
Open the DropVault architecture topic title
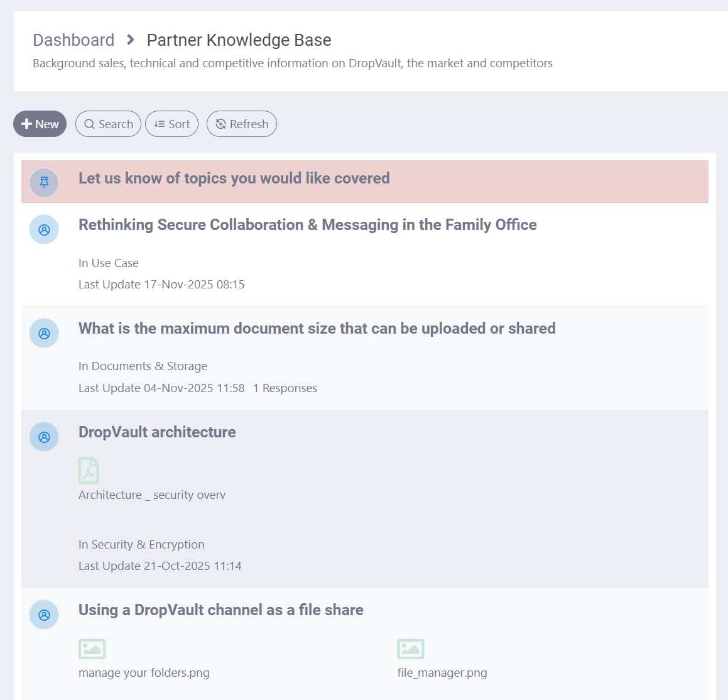pos(157,432)
